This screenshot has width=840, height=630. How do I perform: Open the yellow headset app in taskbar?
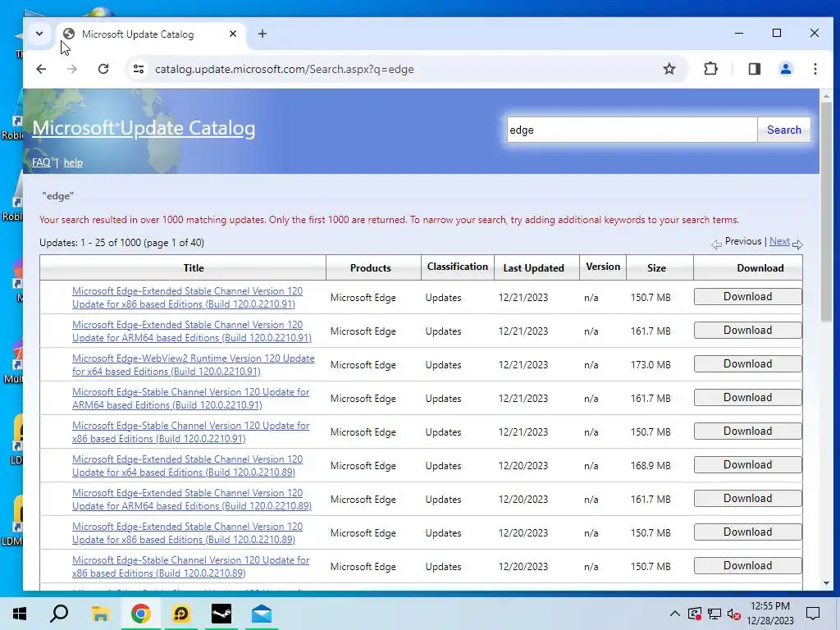[180, 614]
